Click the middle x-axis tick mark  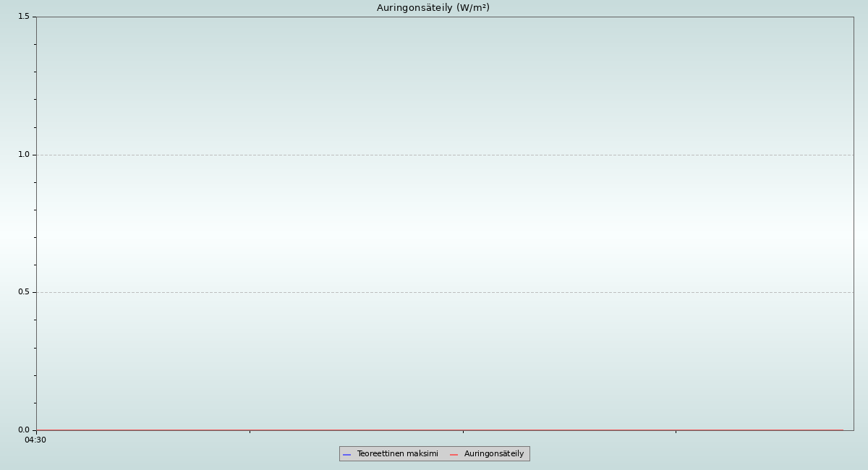tap(463, 432)
